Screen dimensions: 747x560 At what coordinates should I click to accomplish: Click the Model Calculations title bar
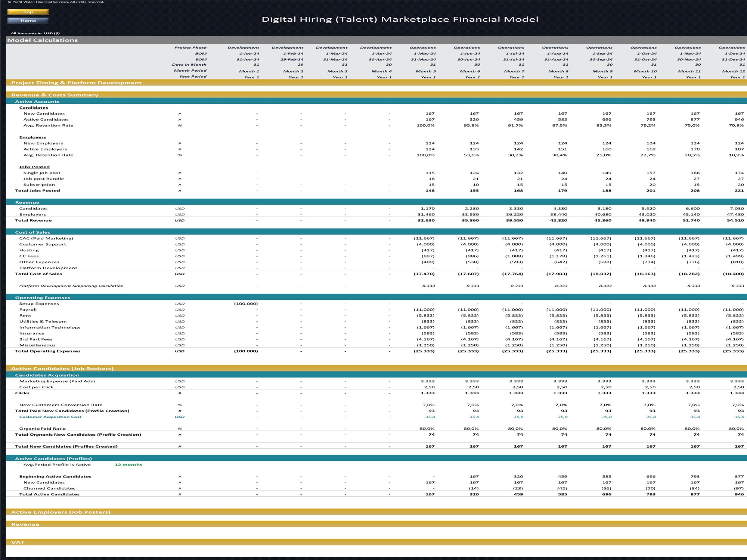pos(376,40)
